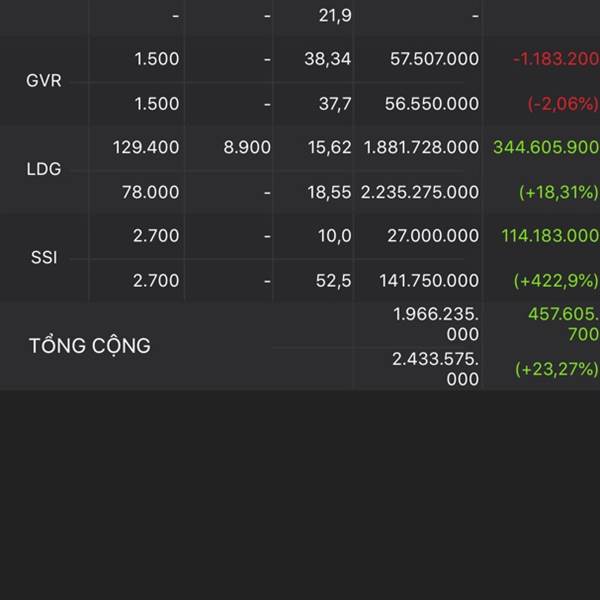Image resolution: width=600 pixels, height=600 pixels.
Task: Tap the TỔNG CỘNG total label
Action: 90,346
